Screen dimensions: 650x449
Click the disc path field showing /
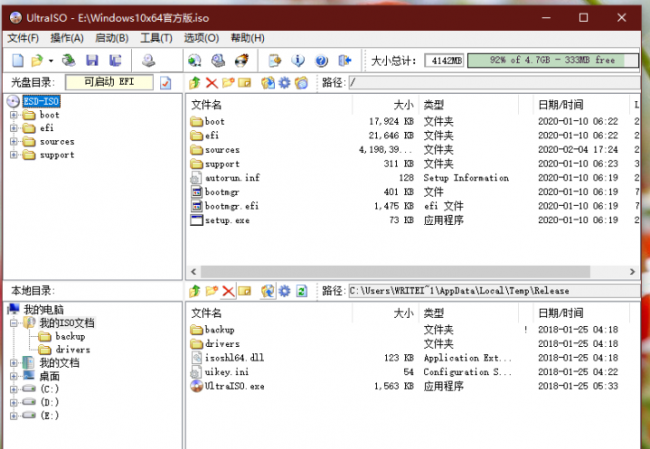pos(494,83)
